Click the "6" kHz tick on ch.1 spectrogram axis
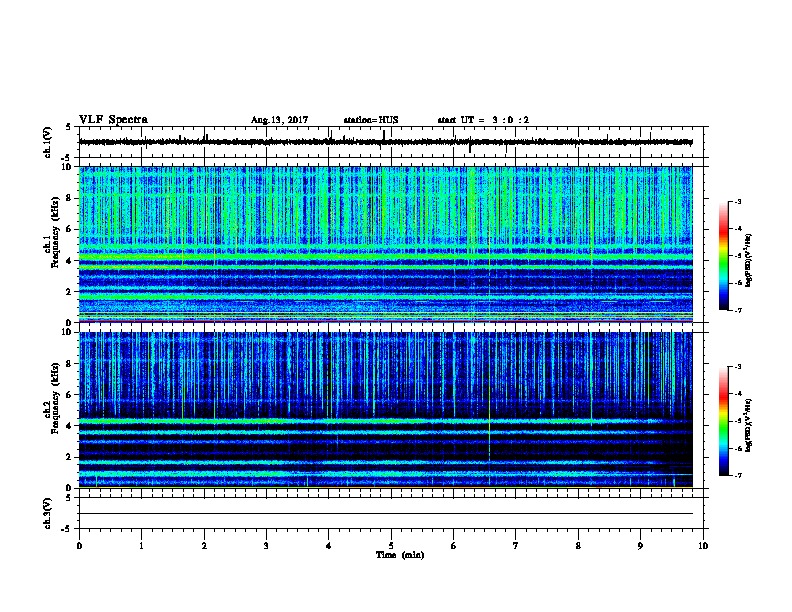 70,229
